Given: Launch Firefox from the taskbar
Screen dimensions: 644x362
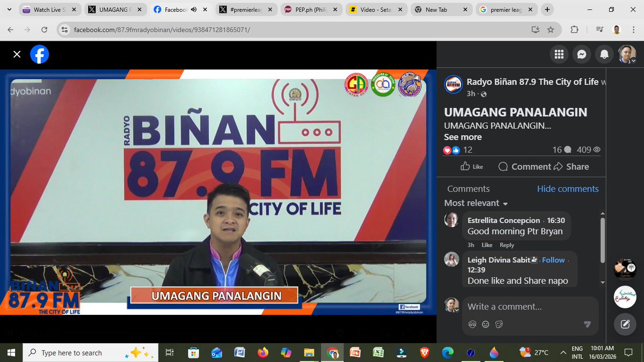Looking at the screenshot, I should 263,352.
